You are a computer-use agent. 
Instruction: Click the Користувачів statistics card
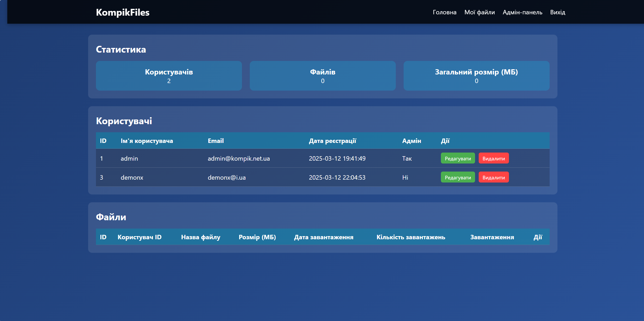pos(169,76)
